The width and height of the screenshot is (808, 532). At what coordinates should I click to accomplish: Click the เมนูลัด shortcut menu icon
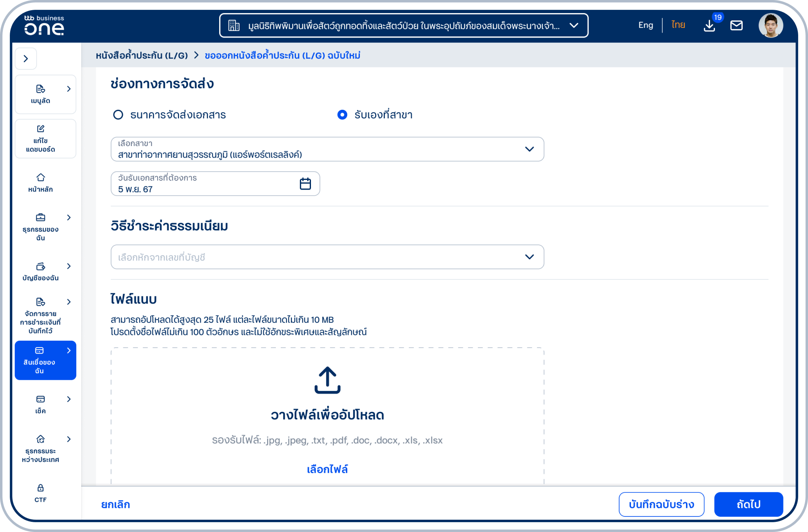40,89
